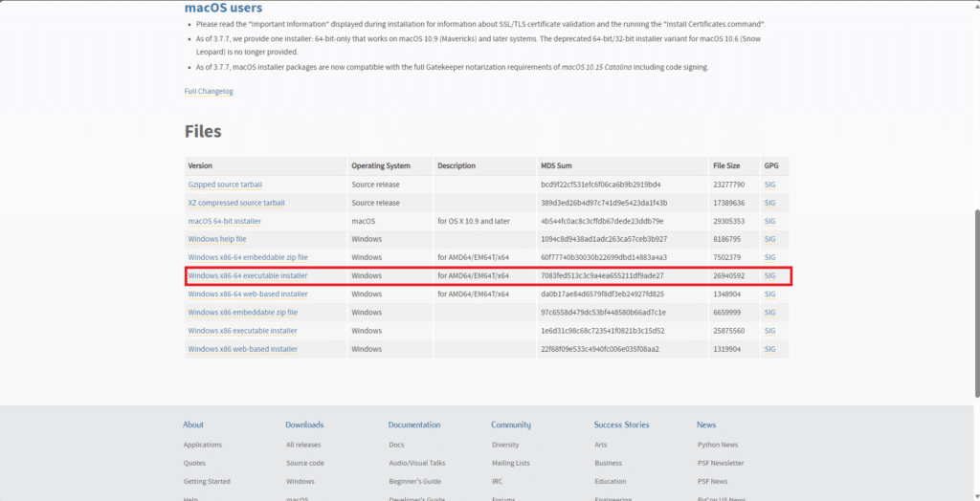Open SIG link for Gzipped source tarball
This screenshot has width=980, height=501.
pos(769,185)
